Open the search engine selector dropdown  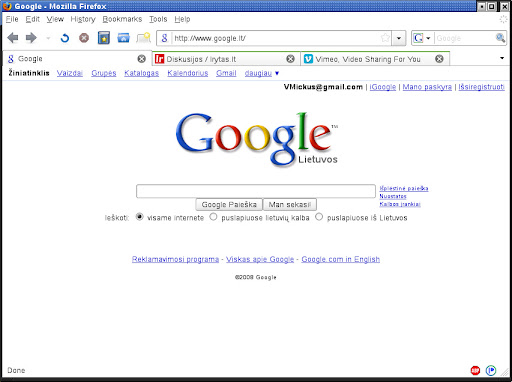click(422, 38)
